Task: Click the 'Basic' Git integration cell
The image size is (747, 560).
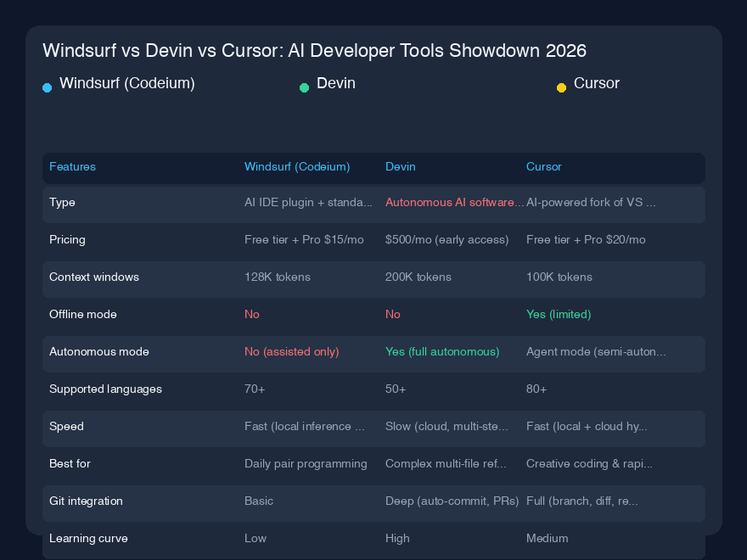Action: [259, 501]
